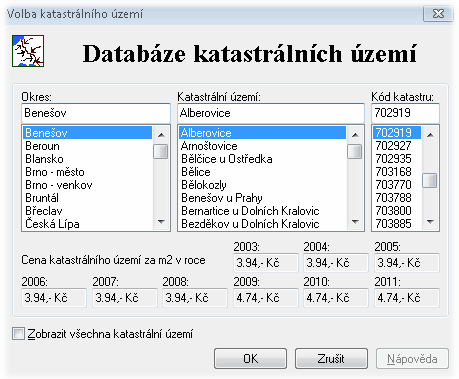Select cadastre code 703800
Screen dimensions: 459x379
coord(397,211)
